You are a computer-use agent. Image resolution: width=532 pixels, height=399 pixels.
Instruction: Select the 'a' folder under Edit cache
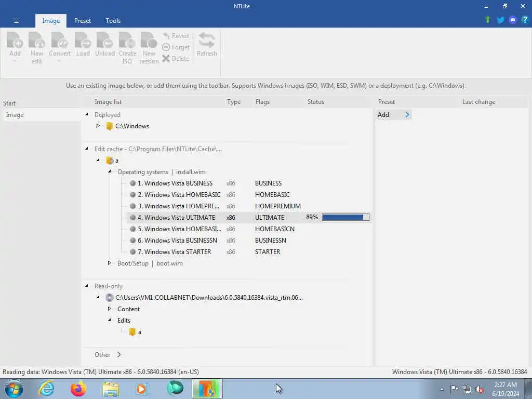[x=109, y=161]
